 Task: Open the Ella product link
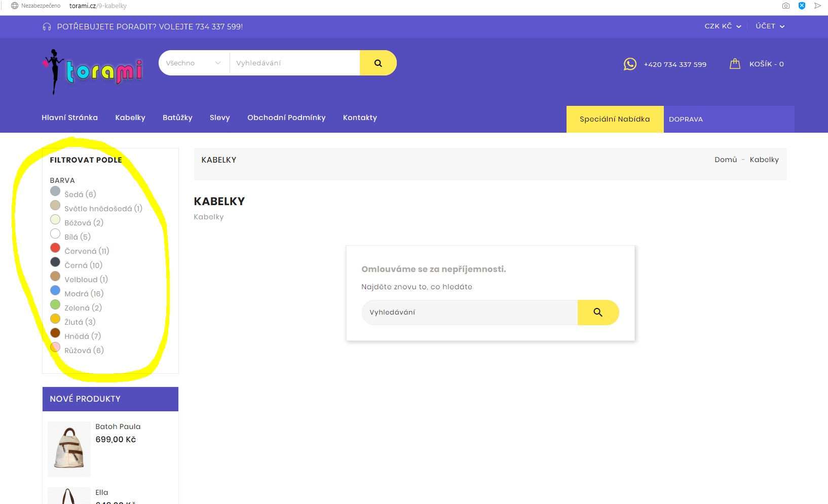click(102, 492)
